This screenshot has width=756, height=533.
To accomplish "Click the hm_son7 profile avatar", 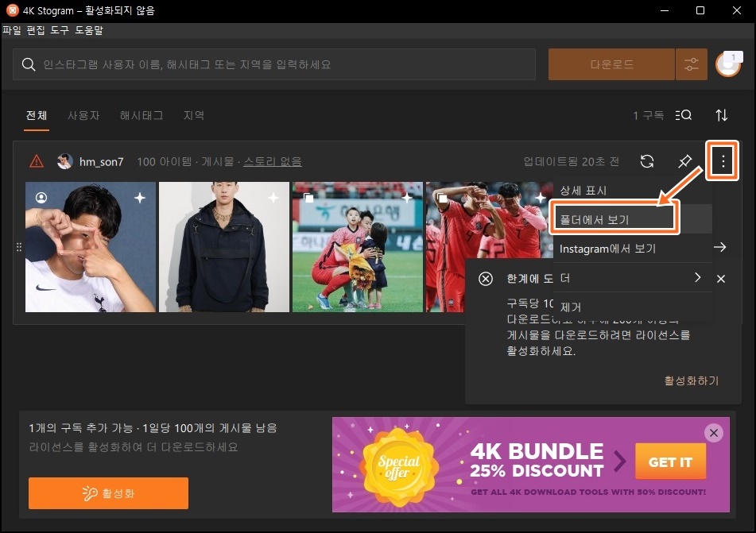I will (x=64, y=161).
